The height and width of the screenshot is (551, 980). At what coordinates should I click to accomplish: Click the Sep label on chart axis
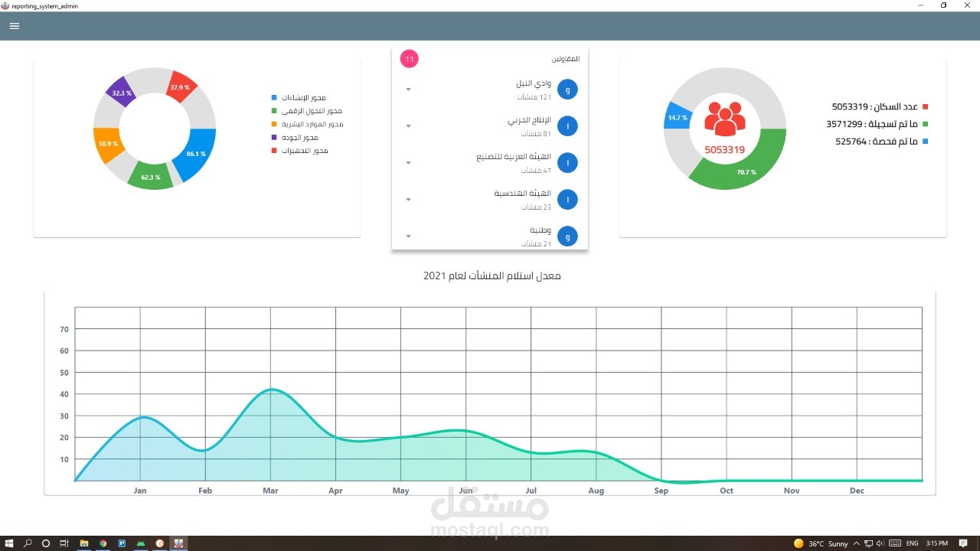point(661,491)
